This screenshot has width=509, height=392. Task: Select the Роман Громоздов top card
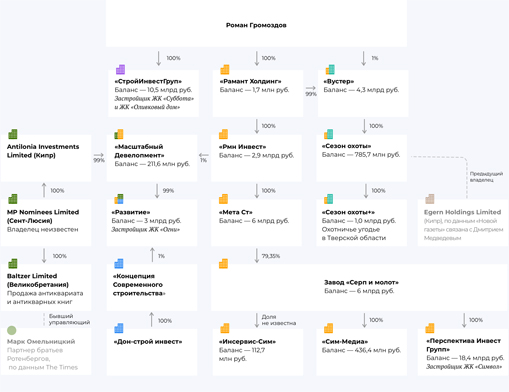click(256, 23)
